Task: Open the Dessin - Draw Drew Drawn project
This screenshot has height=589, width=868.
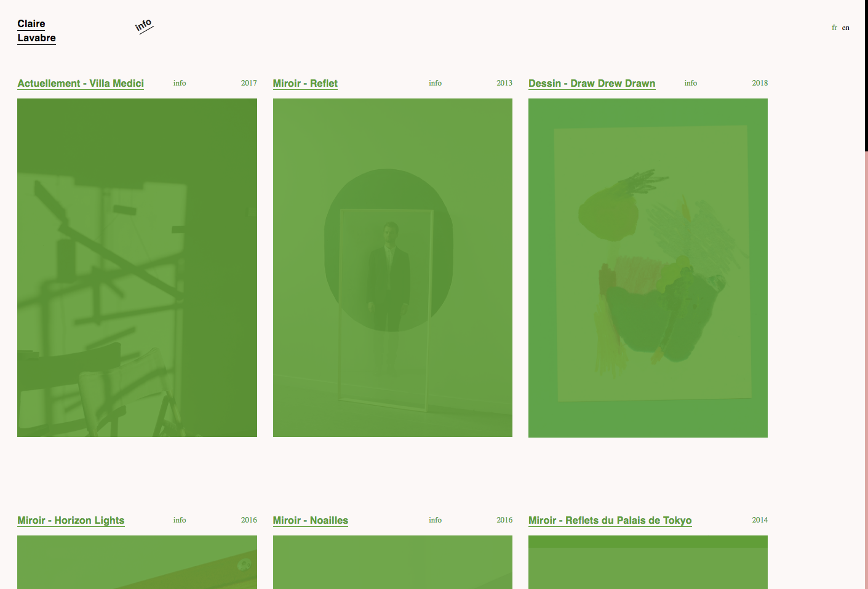Action: (592, 83)
